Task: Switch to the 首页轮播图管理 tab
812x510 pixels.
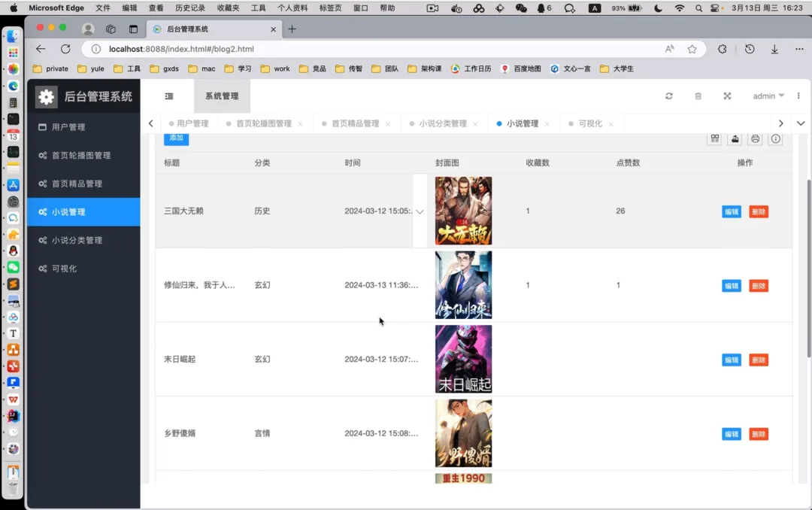Action: pos(264,123)
